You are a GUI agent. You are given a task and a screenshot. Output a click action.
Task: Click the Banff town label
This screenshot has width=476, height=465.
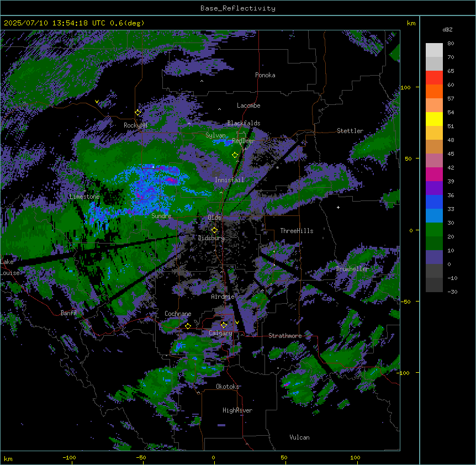[x=68, y=313]
